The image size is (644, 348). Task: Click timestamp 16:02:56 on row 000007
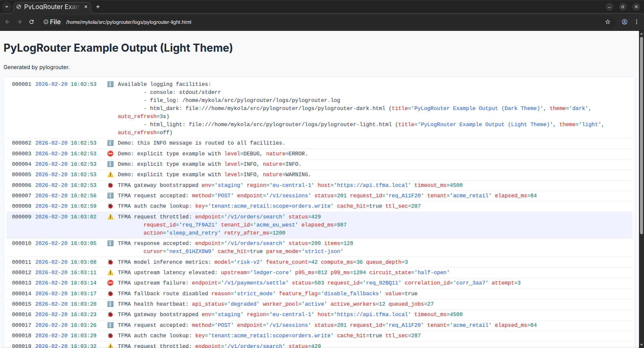[x=84, y=196]
